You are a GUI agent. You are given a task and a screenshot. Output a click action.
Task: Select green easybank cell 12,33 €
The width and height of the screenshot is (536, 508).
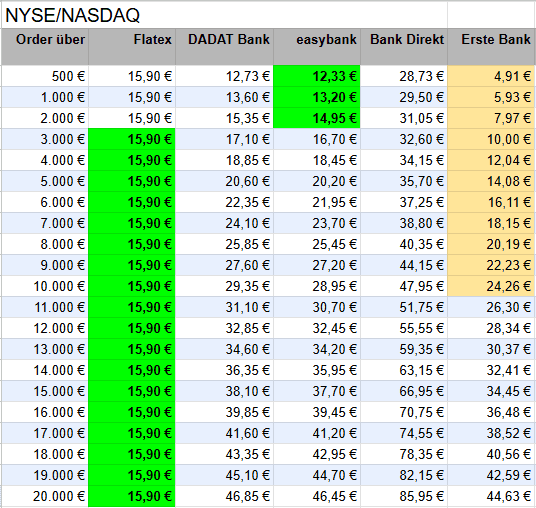point(317,76)
